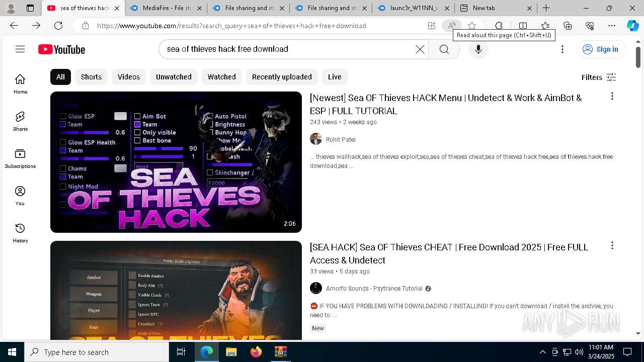Open Subscriptions in the sidebar
The height and width of the screenshot is (362, 644).
[20, 158]
